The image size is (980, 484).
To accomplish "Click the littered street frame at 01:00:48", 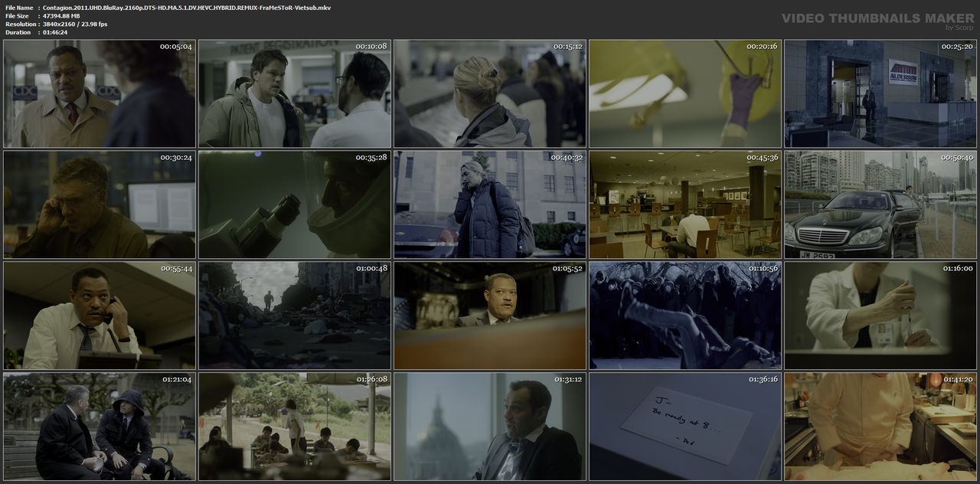I will (295, 316).
